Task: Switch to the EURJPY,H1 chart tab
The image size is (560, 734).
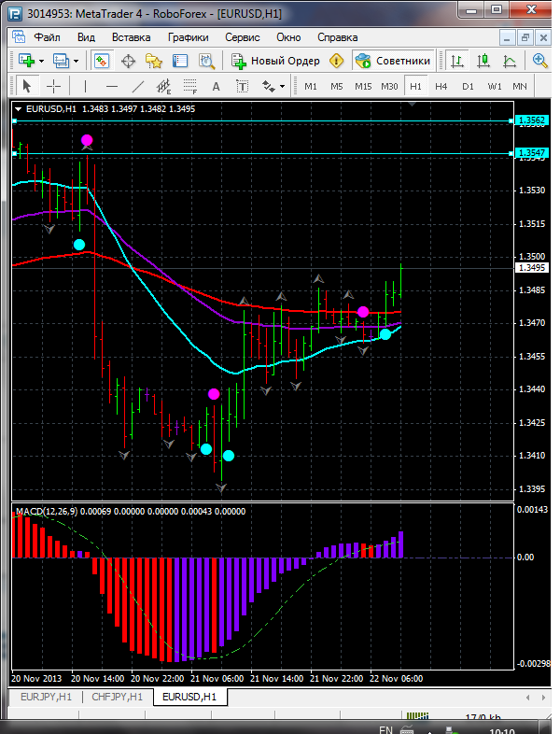Action: [46, 697]
